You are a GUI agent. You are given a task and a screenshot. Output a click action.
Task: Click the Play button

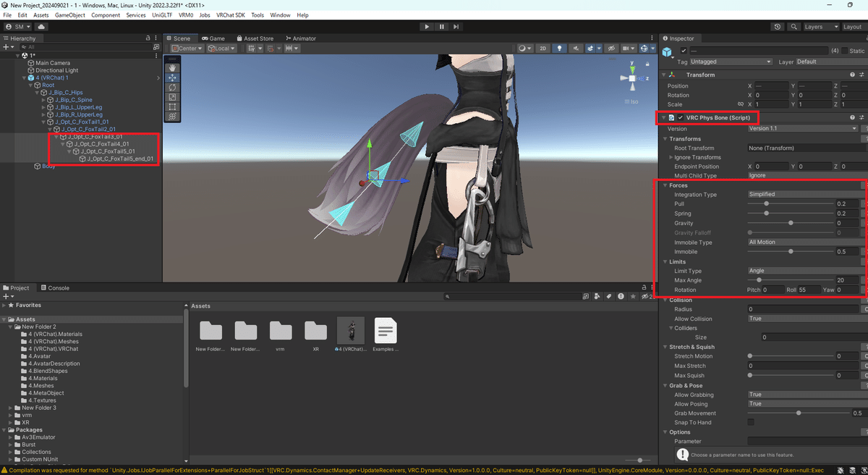tap(427, 27)
